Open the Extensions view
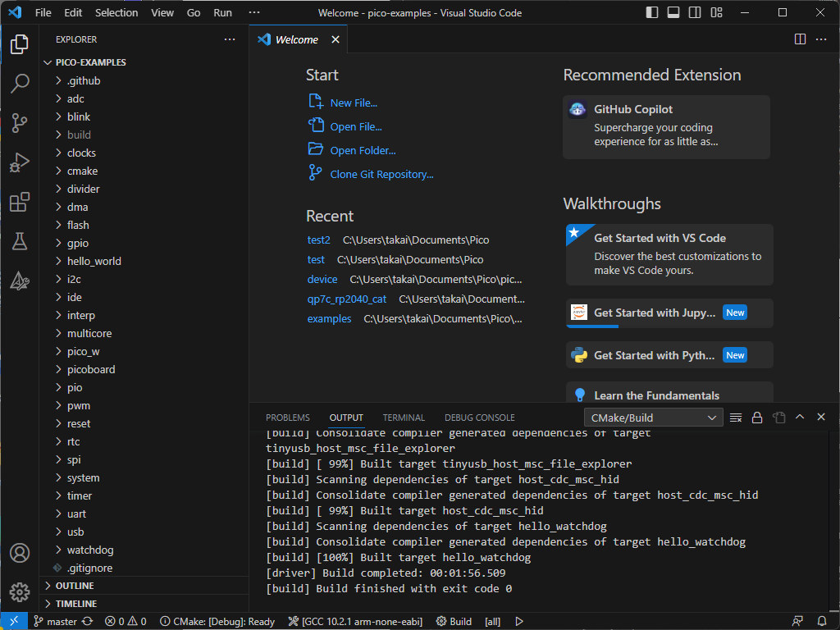840x630 pixels. [20, 202]
